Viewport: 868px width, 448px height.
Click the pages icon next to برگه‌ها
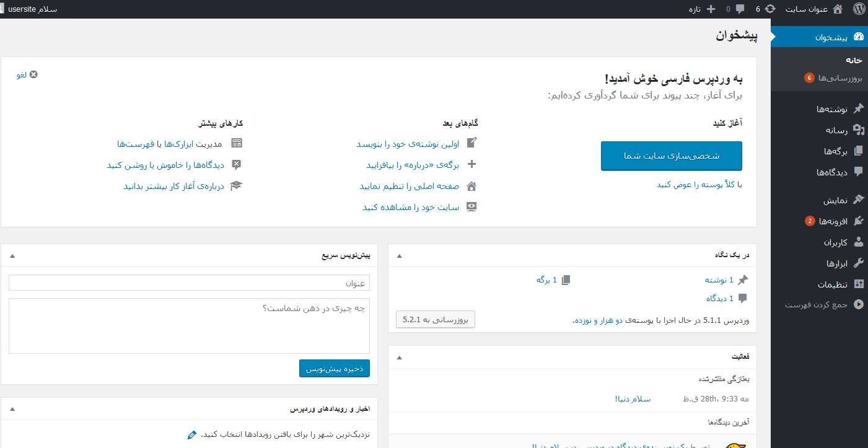[x=858, y=151]
